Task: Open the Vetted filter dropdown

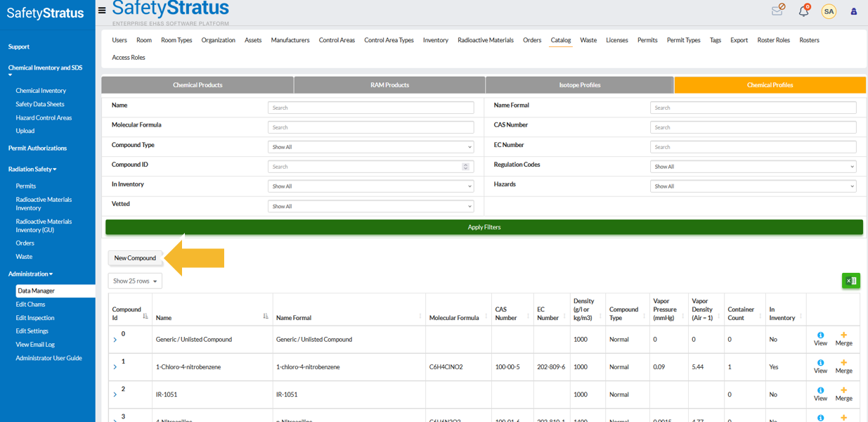Action: click(x=371, y=206)
